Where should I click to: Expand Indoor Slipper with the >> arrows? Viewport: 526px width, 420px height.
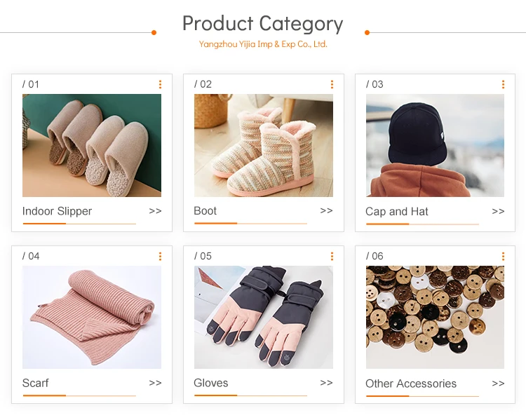click(155, 211)
